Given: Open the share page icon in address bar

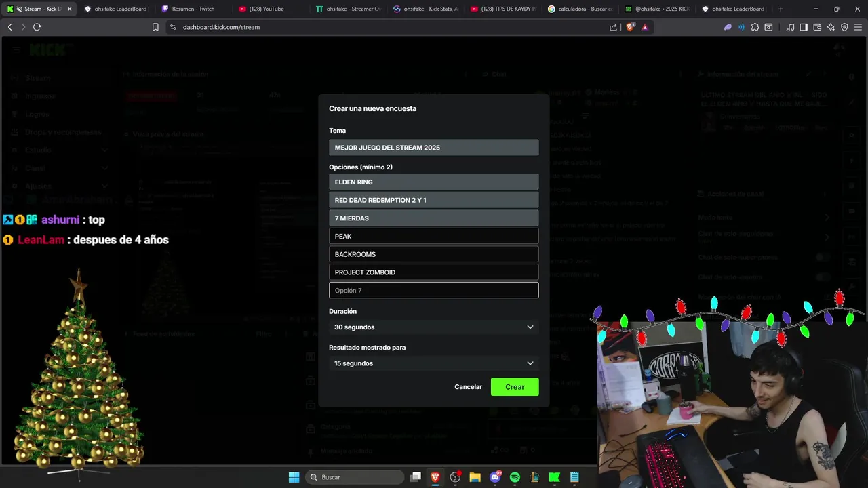Looking at the screenshot, I should [614, 27].
